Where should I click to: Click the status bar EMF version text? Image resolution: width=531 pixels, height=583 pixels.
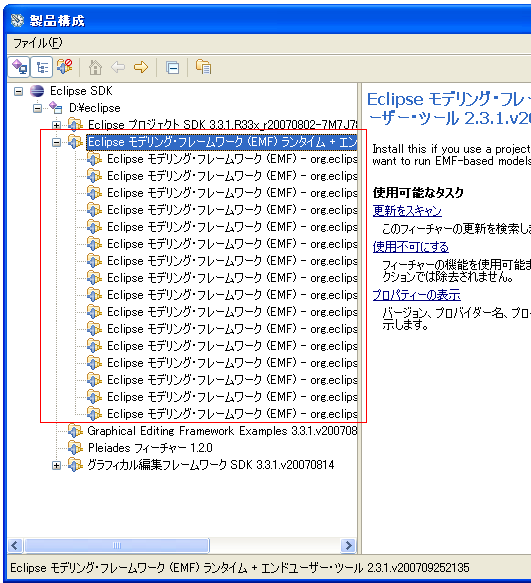click(240, 568)
